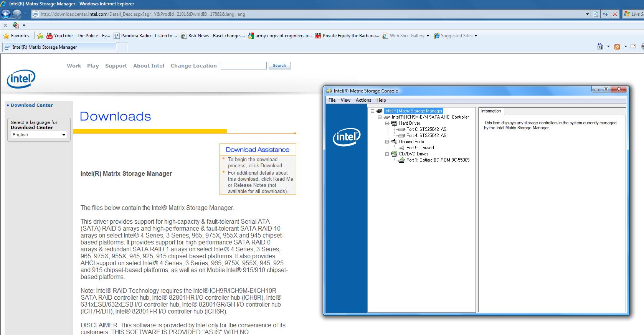Screen dimensions: 644x335
Task: Click the Play link in Intel navigation
Action: (x=93, y=66)
